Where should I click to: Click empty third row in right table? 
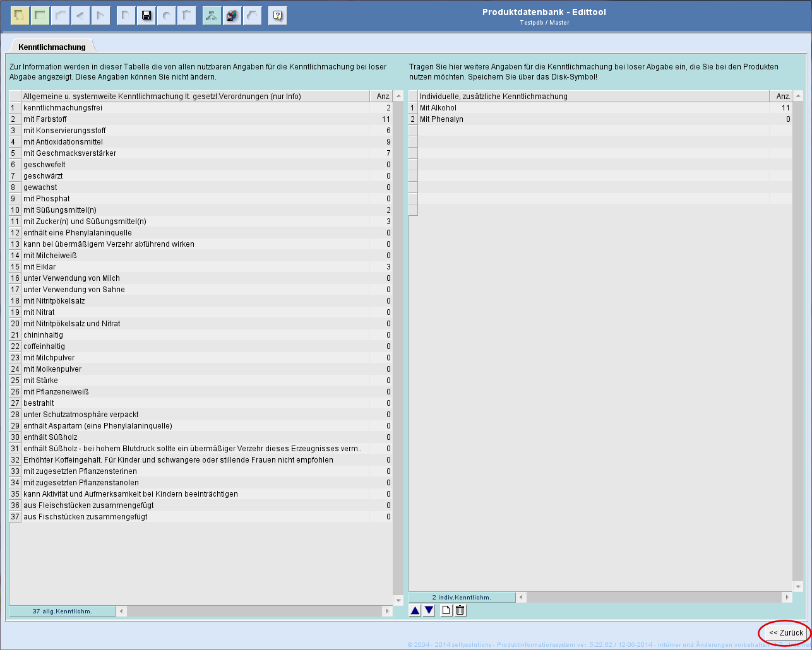(594, 131)
